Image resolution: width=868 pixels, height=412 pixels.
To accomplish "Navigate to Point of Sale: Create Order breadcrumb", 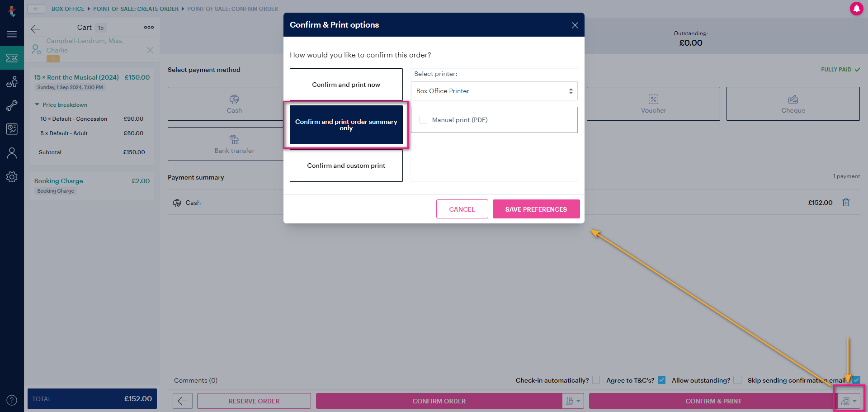I will [x=136, y=9].
